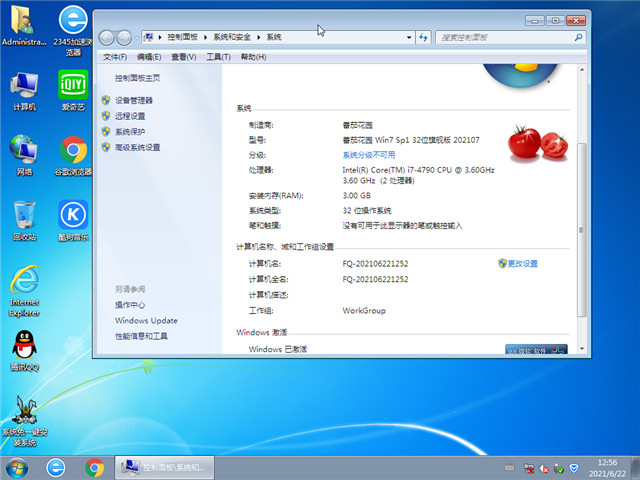This screenshot has height=480, width=640.
Task: Open the Network (网络) desktop icon
Action: (24, 155)
